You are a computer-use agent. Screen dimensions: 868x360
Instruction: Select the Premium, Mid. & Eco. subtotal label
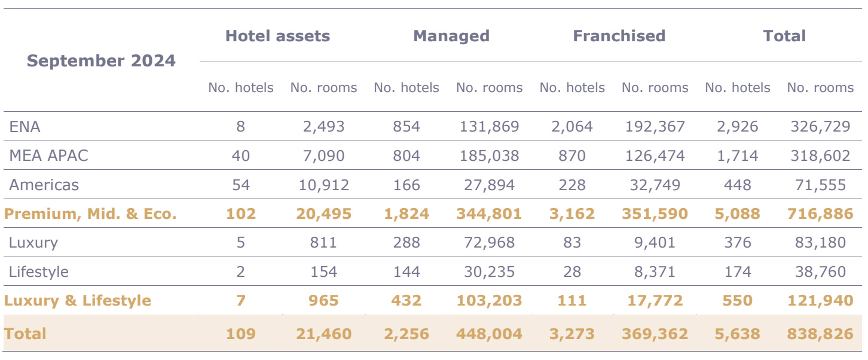[90, 213]
